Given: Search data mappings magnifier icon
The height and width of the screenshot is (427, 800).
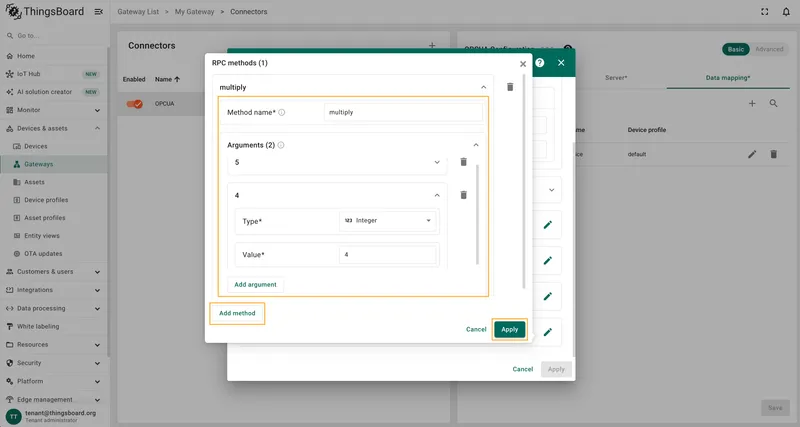Looking at the screenshot, I should pyautogui.click(x=773, y=104).
